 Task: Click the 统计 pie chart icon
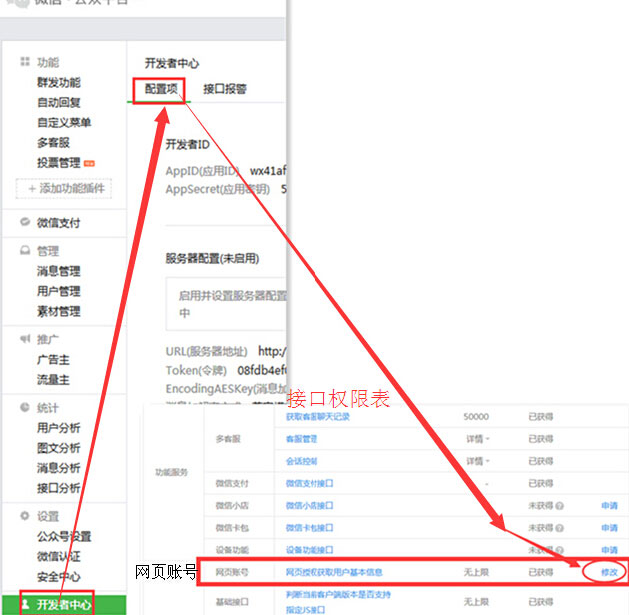click(x=25, y=407)
